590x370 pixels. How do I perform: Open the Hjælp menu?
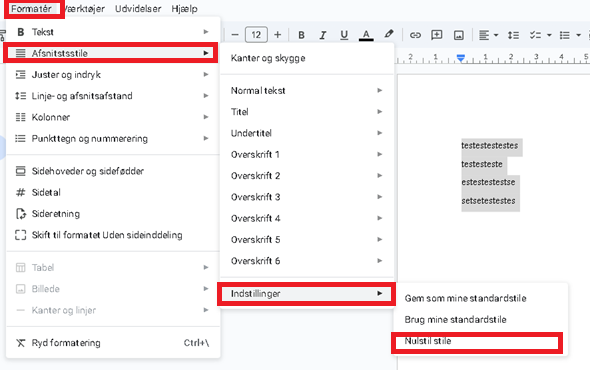click(184, 9)
